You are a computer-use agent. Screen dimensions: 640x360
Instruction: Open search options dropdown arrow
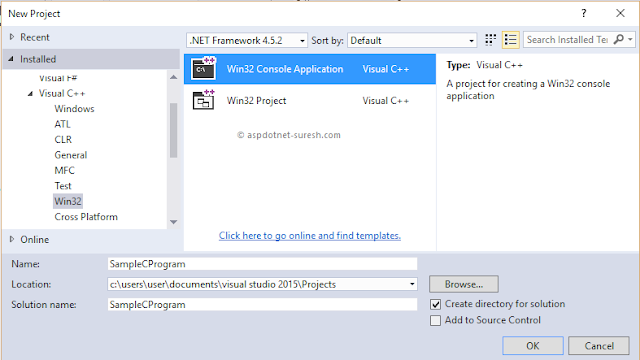631,39
